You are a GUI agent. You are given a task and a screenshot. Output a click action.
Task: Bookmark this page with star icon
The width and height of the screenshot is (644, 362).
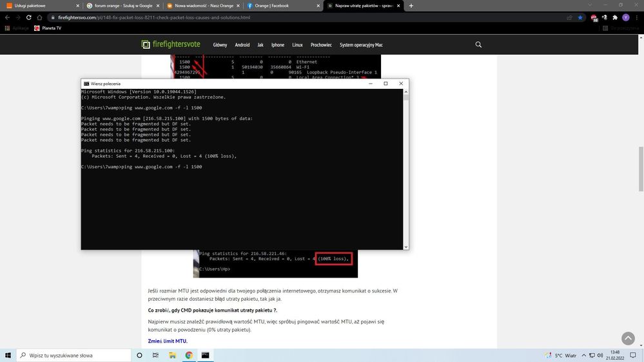click(x=580, y=17)
